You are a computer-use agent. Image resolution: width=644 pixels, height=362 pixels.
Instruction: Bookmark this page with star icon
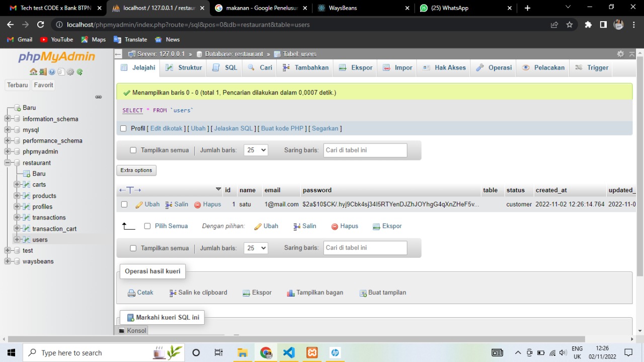[x=570, y=25]
